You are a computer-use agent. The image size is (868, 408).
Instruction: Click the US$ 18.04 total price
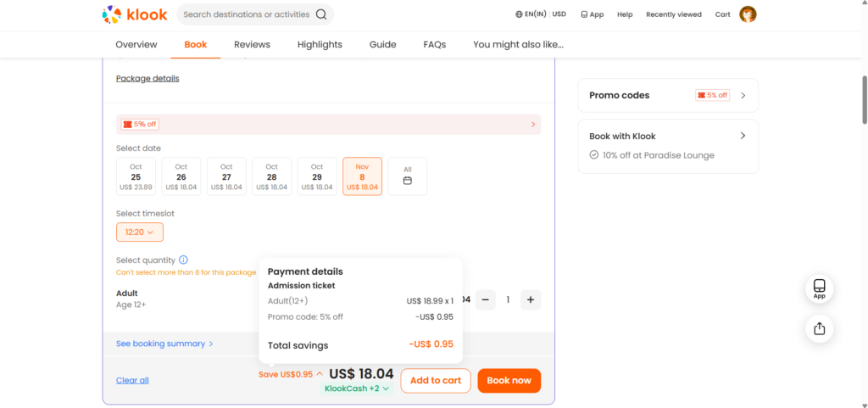pos(361,373)
